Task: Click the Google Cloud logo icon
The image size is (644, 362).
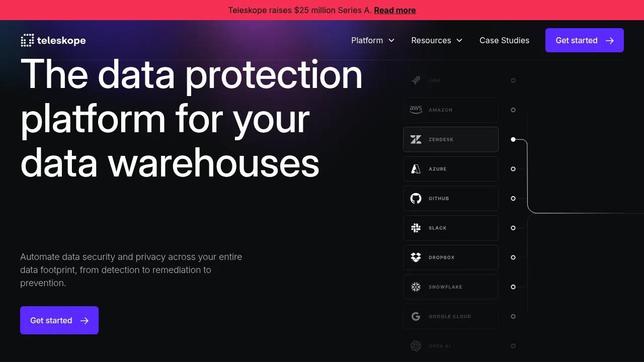Action: [x=416, y=316]
